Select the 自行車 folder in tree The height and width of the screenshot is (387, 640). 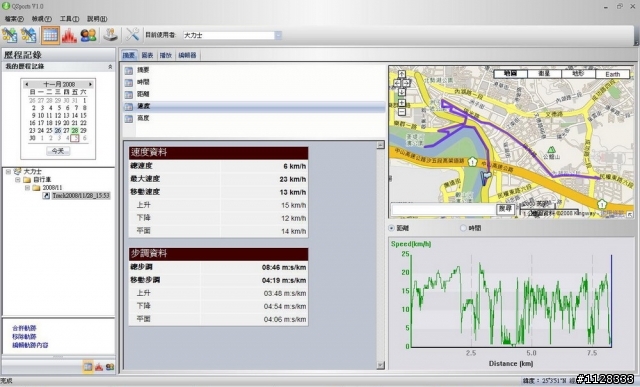click(42, 180)
